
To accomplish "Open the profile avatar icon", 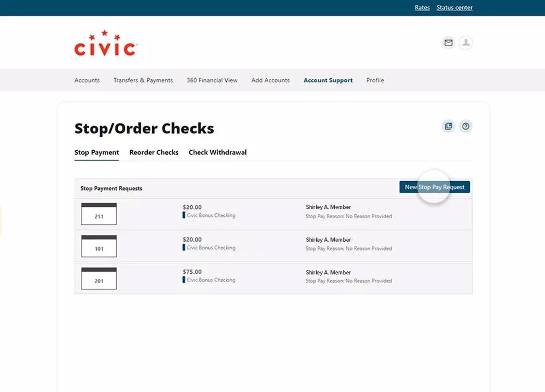I will tap(466, 43).
